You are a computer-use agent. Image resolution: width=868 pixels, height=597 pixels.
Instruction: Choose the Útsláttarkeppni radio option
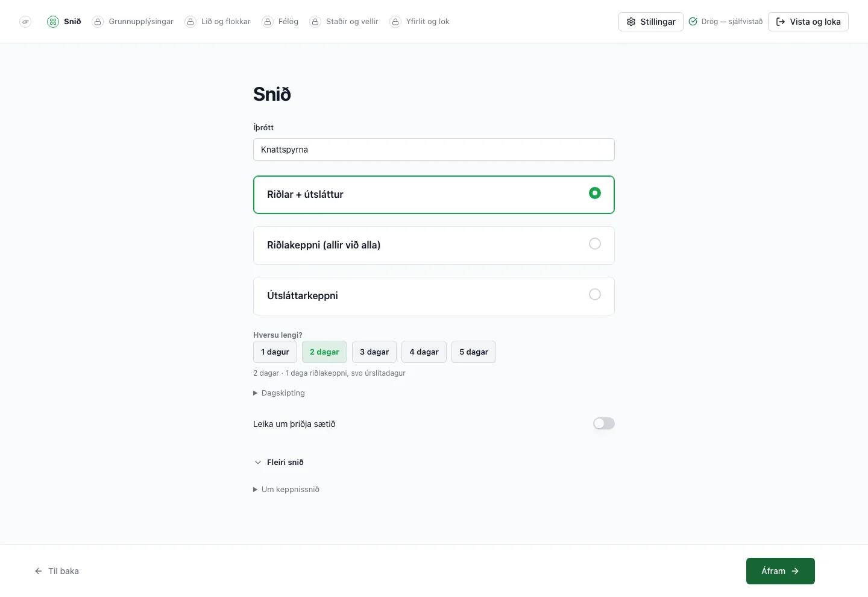tap(434, 296)
